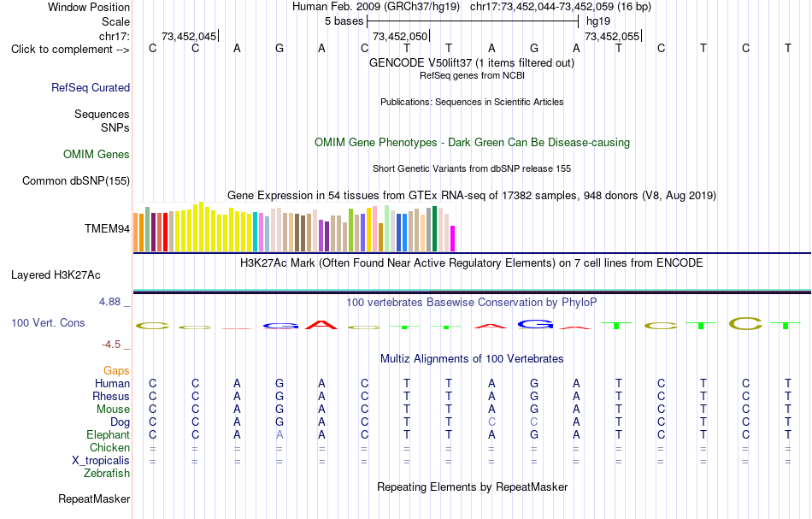Click the Dog species label
This screenshot has height=519, width=812.
(121, 422)
